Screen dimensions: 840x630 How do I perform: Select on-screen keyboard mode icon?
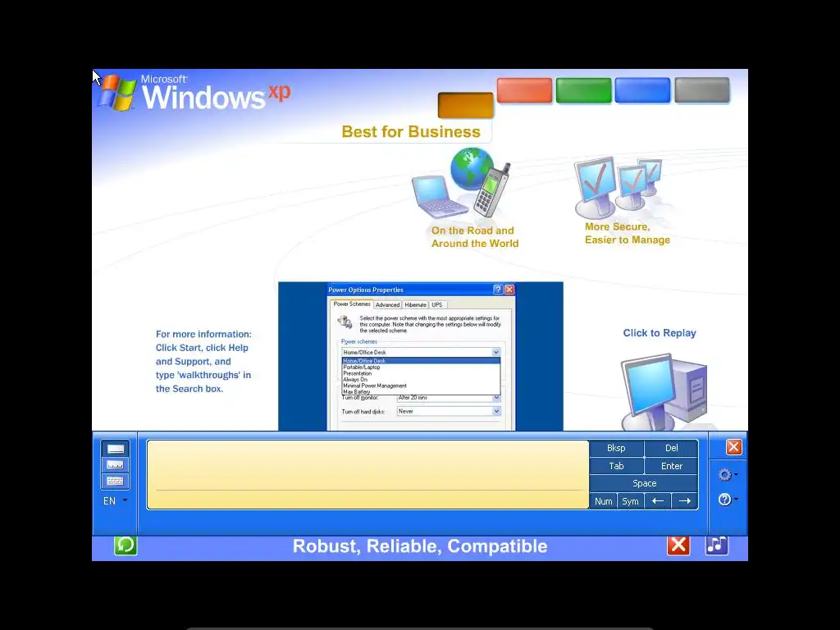115,481
